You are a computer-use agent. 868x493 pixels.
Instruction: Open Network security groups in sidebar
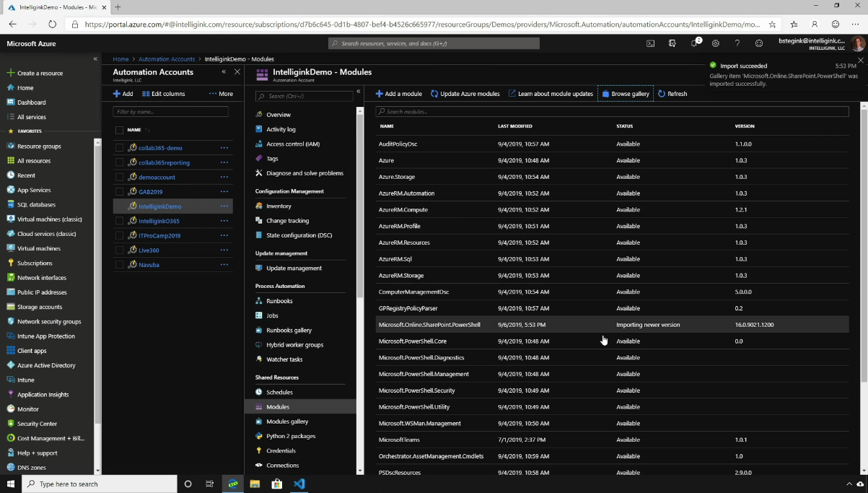(x=49, y=321)
